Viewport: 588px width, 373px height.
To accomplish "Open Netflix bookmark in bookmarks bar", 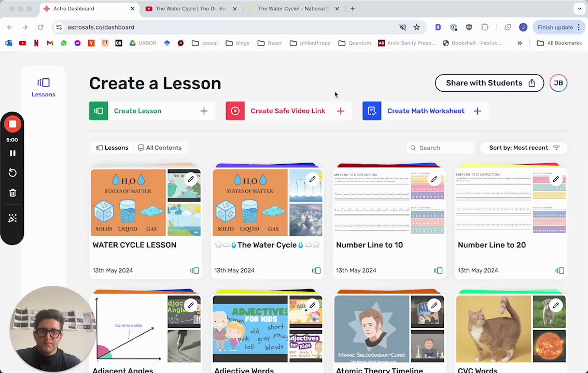I will click(x=36, y=43).
